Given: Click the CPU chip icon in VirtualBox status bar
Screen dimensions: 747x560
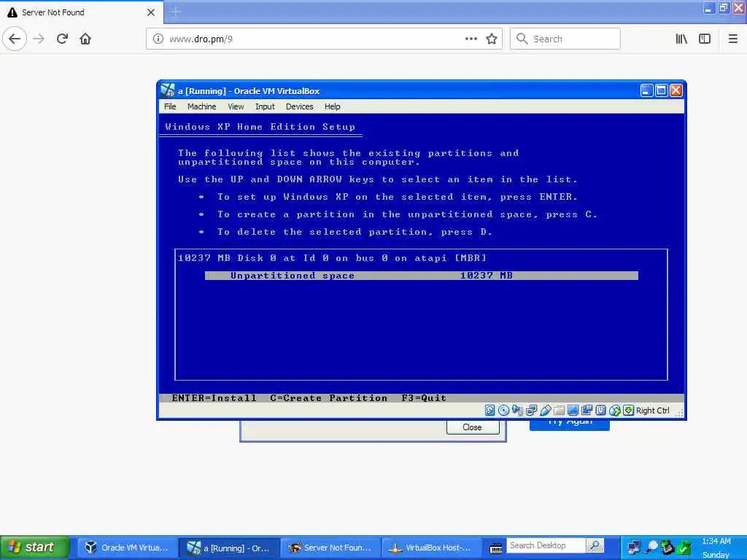Looking at the screenshot, I should coord(601,411).
